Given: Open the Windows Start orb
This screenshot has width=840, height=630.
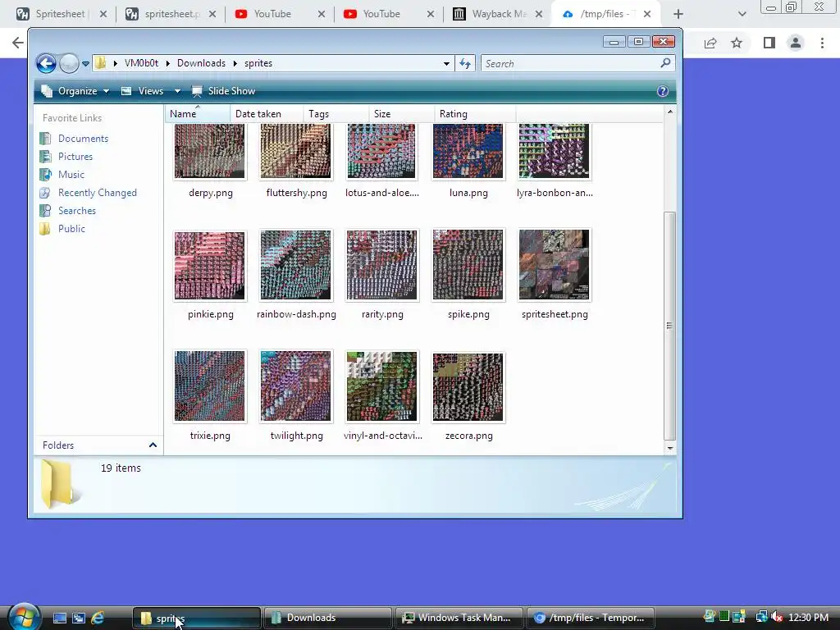Looking at the screenshot, I should [24, 617].
